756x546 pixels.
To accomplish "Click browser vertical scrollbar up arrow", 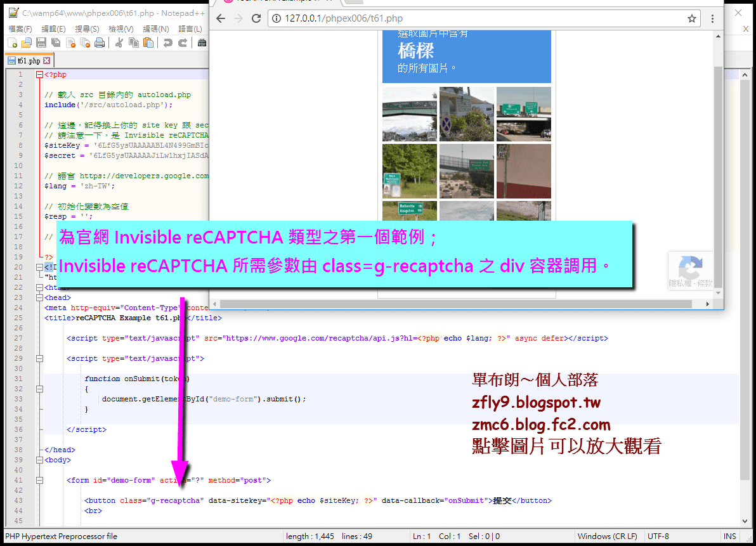I will [x=719, y=36].
